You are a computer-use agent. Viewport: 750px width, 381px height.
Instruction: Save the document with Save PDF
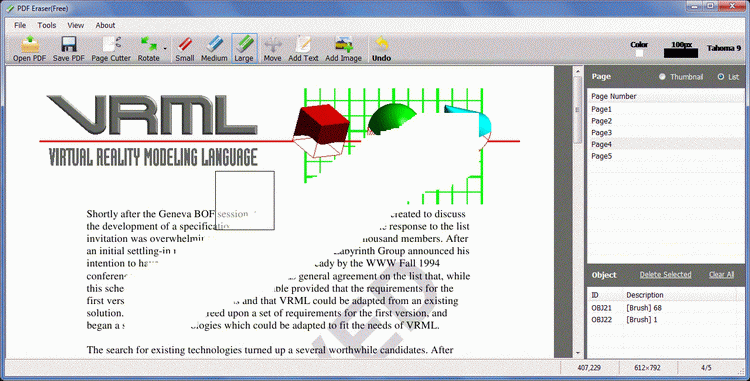point(68,49)
